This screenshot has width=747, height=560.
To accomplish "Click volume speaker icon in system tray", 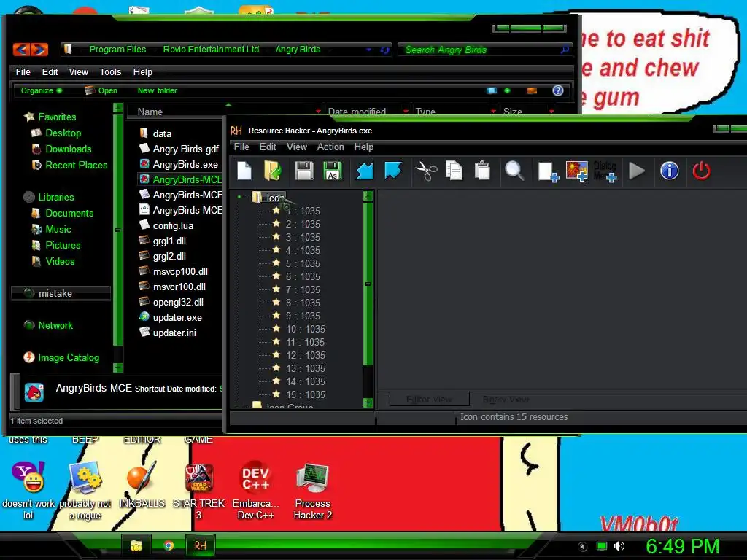I will pyautogui.click(x=619, y=546).
